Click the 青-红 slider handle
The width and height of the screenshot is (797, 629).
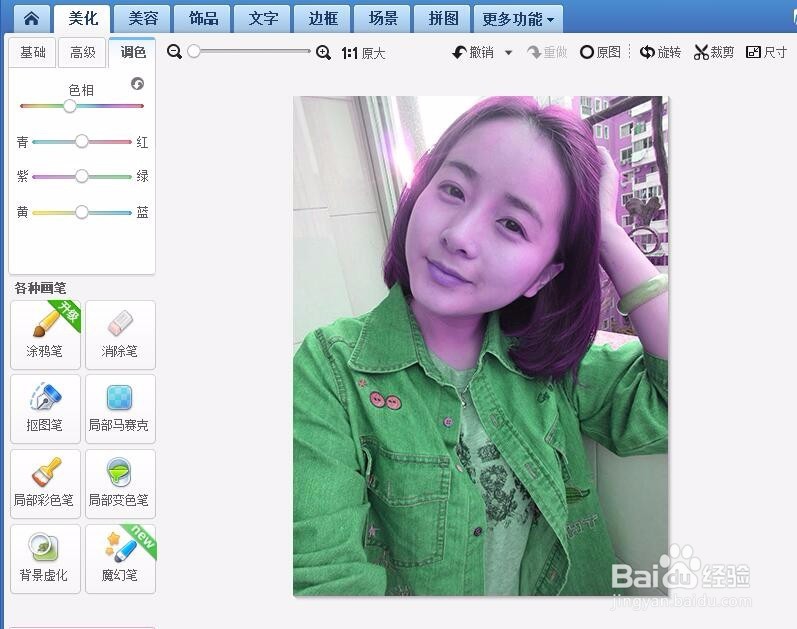coord(82,141)
